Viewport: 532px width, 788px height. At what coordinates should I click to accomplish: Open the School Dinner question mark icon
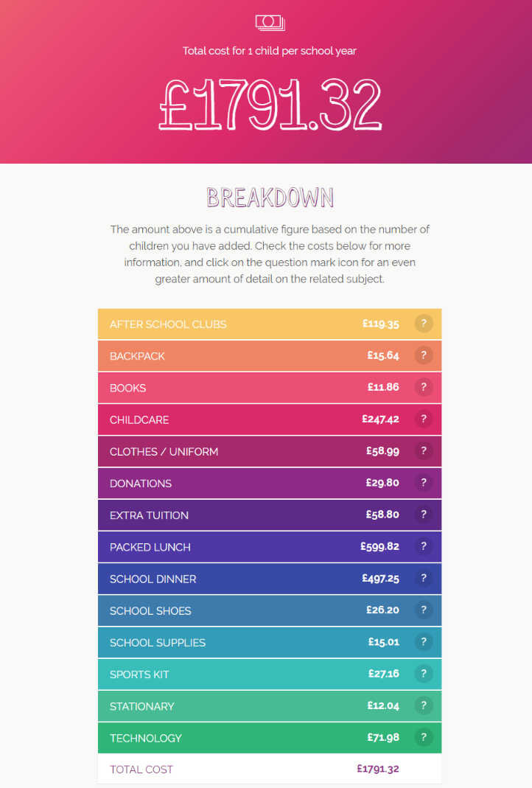click(x=424, y=579)
